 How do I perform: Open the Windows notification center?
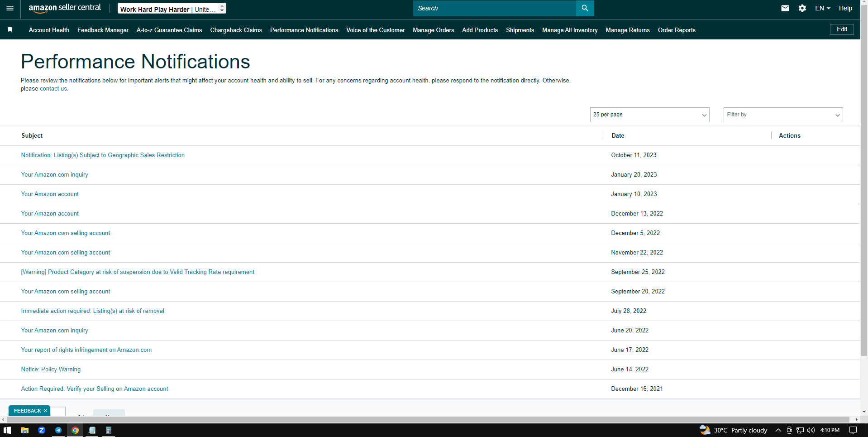tap(853, 430)
